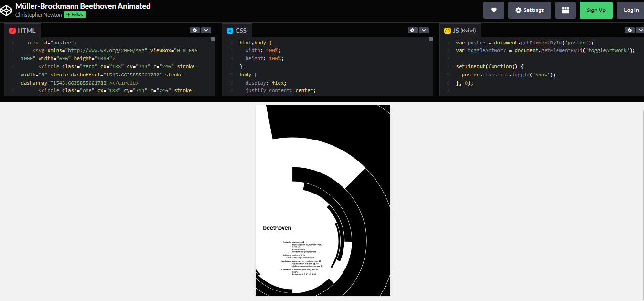Collapse the html,body rule fold arrow
644x301 pixels.
pyautogui.click(x=236, y=43)
